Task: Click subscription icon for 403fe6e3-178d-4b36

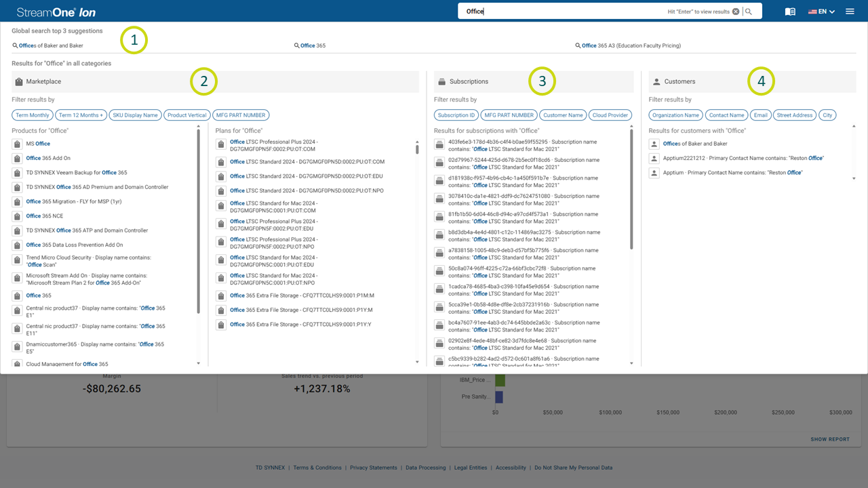Action: (x=439, y=144)
